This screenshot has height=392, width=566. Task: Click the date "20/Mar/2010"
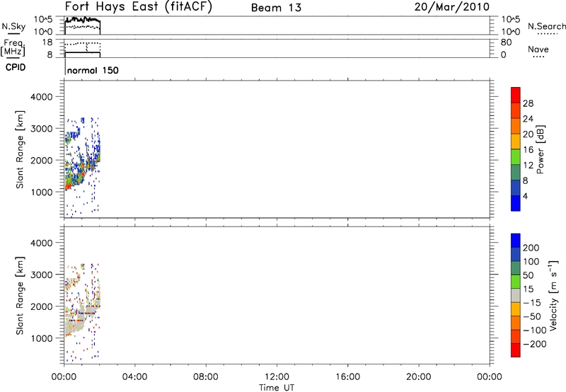click(x=452, y=7)
